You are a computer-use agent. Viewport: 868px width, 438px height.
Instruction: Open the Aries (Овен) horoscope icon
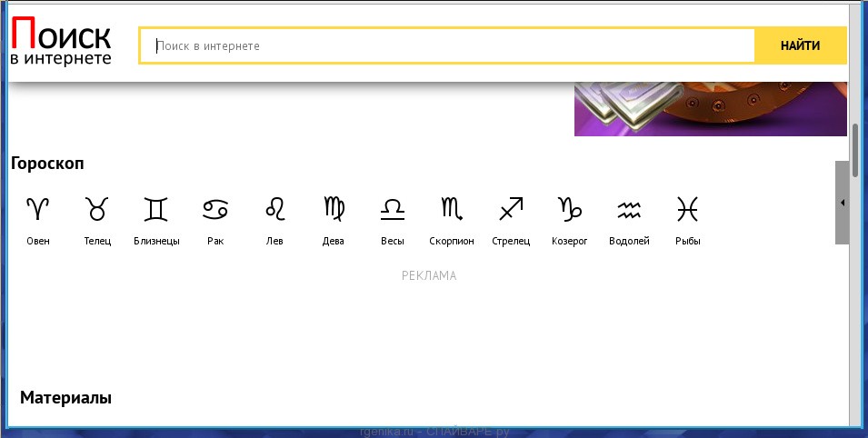pyautogui.click(x=38, y=210)
